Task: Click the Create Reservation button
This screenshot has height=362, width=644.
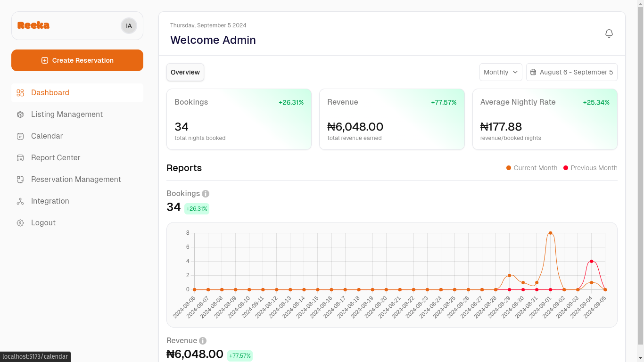Action: (77, 60)
